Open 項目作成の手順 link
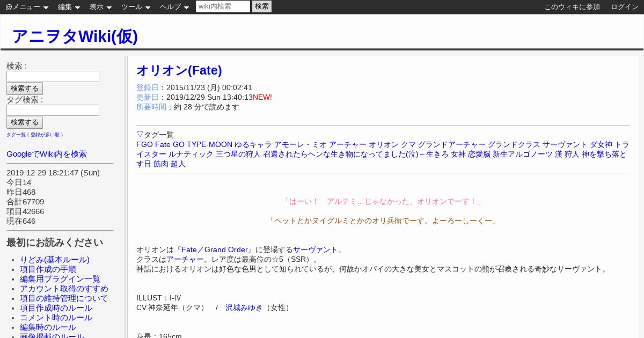644x338 pixels. [x=48, y=269]
